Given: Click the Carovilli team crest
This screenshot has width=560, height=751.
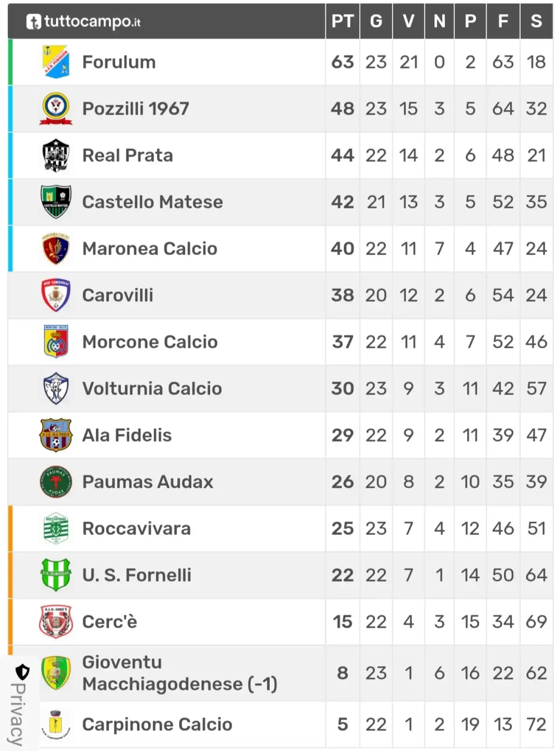Looking at the screenshot, I should pyautogui.click(x=56, y=295).
